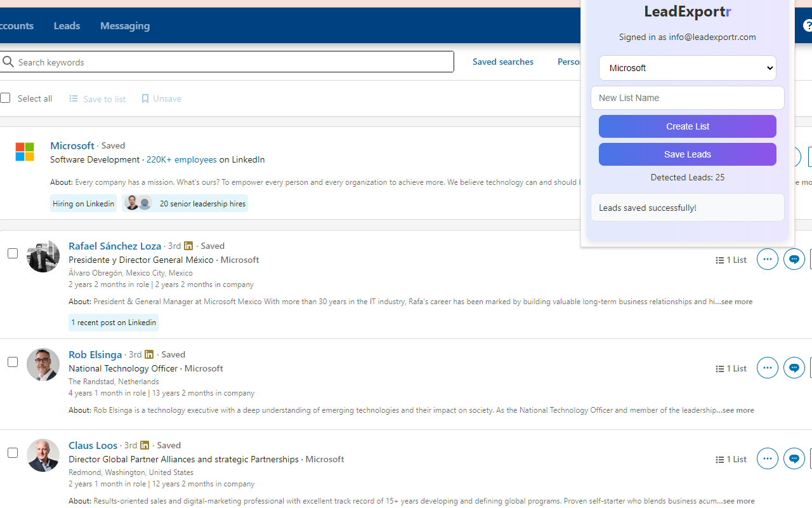Click the Unsave bookmark icon

(145, 98)
